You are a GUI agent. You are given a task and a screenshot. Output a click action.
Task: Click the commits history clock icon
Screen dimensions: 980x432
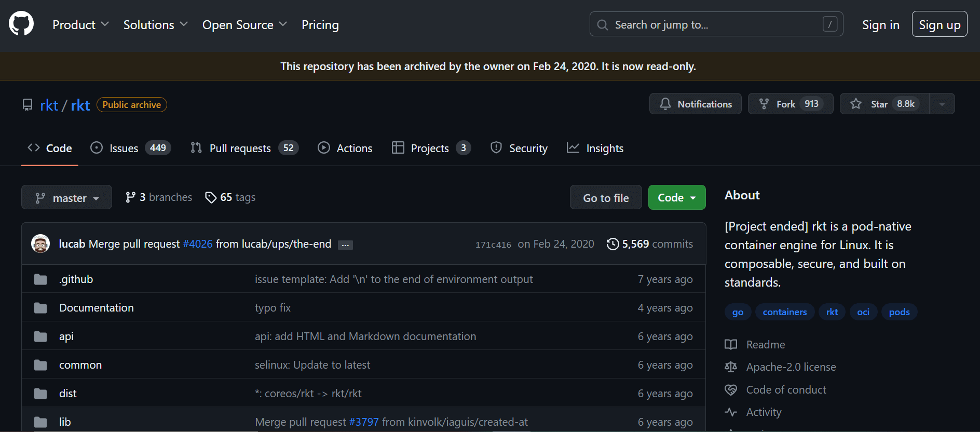tap(612, 244)
